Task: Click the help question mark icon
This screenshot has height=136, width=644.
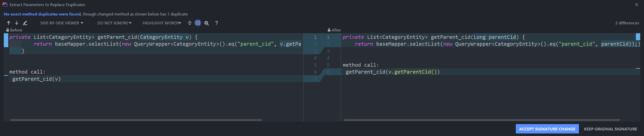Action: coord(217,23)
